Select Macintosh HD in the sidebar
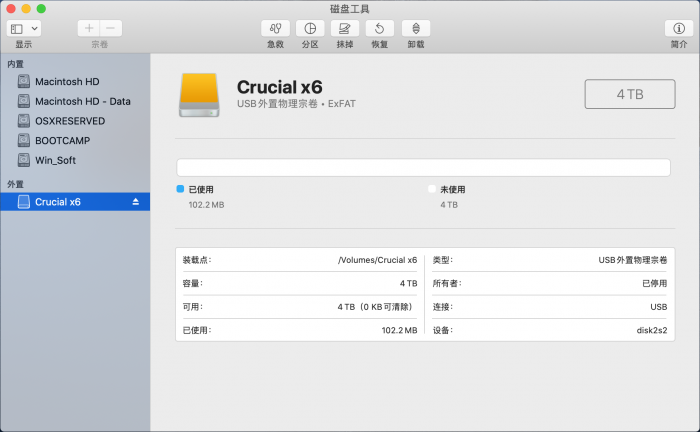 pos(80,82)
